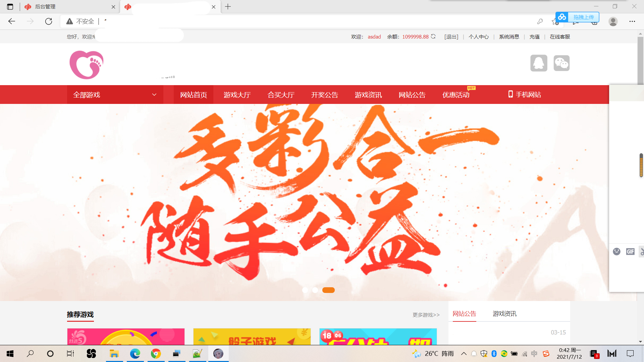The image size is (644, 362).
Task: Open browser settings and more menu
Action: [x=632, y=21]
